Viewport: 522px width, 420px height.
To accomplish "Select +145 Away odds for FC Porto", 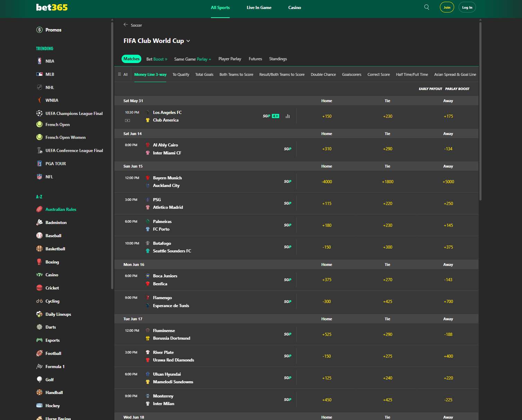I will [448, 225].
